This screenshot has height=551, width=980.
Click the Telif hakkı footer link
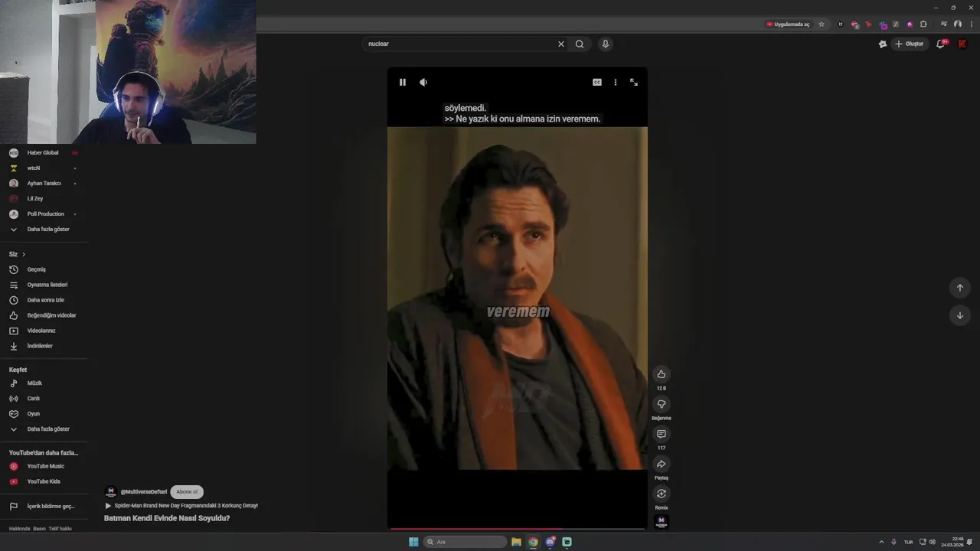click(x=60, y=529)
